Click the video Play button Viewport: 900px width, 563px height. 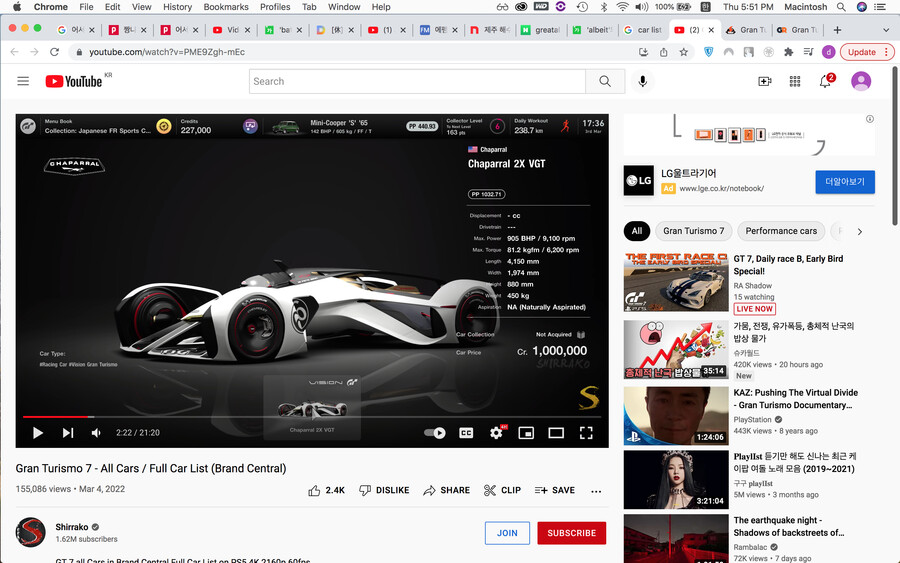[38, 433]
